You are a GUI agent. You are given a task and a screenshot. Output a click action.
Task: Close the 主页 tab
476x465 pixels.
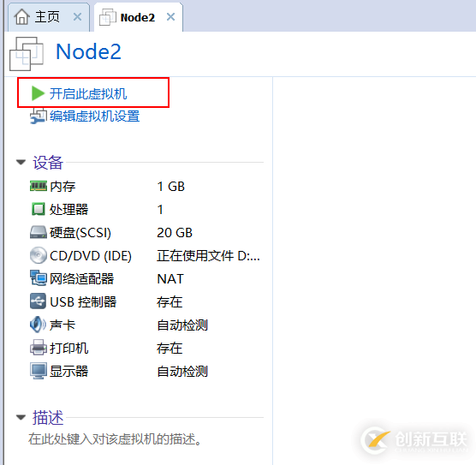(x=77, y=17)
